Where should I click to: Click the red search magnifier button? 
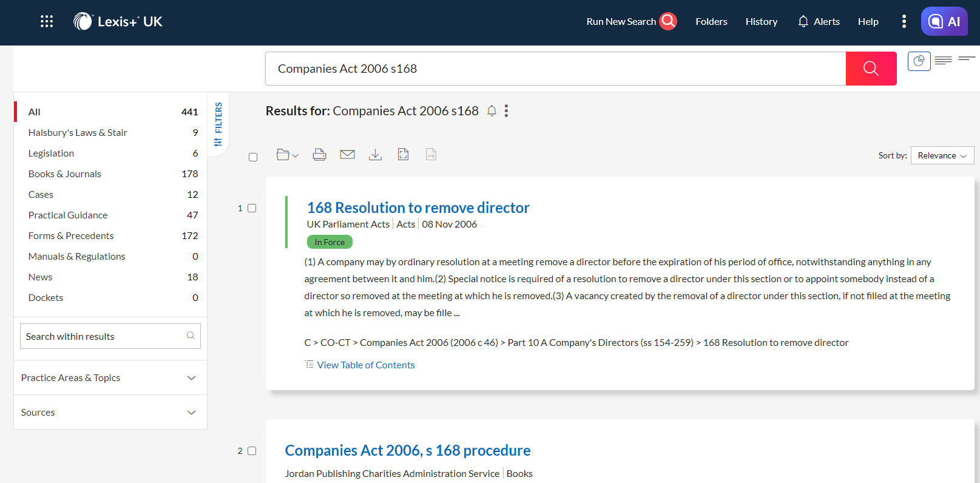tap(871, 69)
